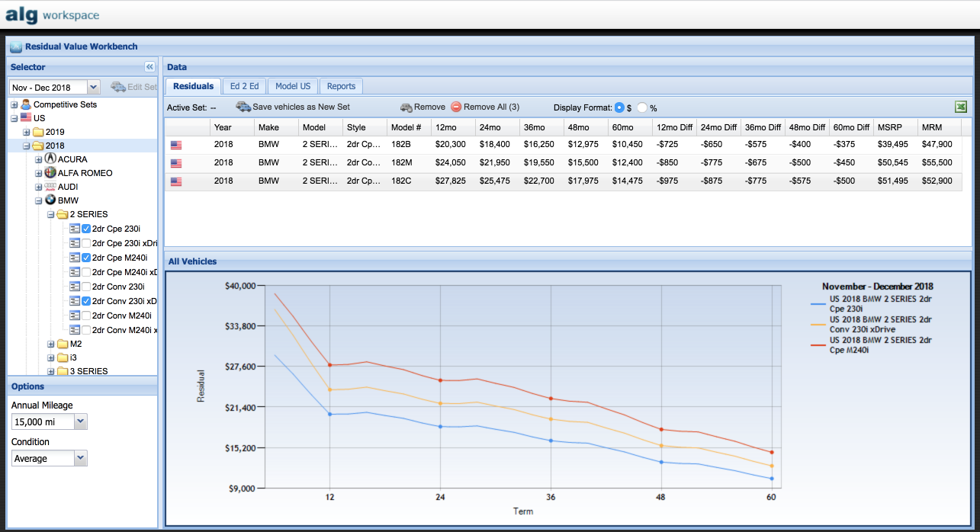Select the percent display format radio
The height and width of the screenshot is (532, 980).
(x=642, y=107)
